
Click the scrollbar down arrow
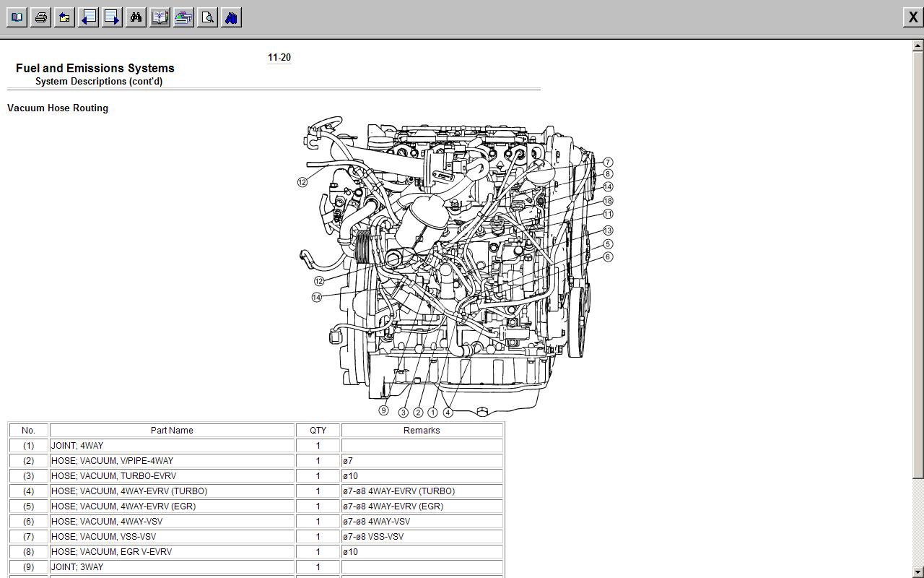click(x=918, y=572)
